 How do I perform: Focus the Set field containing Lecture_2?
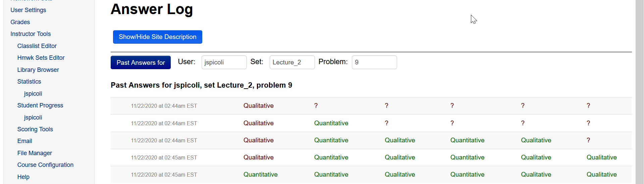[292, 62]
